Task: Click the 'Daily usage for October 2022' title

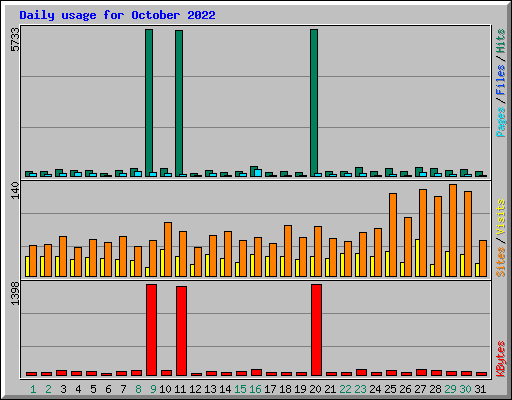Action: [x=117, y=16]
